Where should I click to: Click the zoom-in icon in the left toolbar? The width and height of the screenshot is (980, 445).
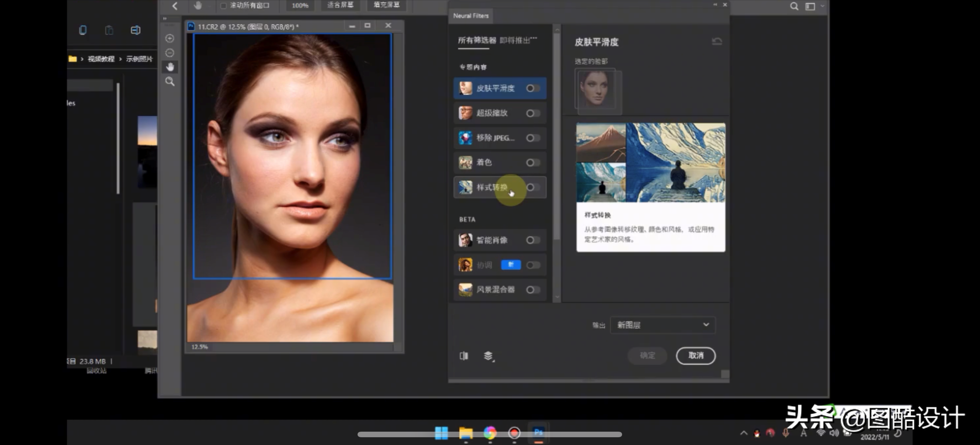170,39
